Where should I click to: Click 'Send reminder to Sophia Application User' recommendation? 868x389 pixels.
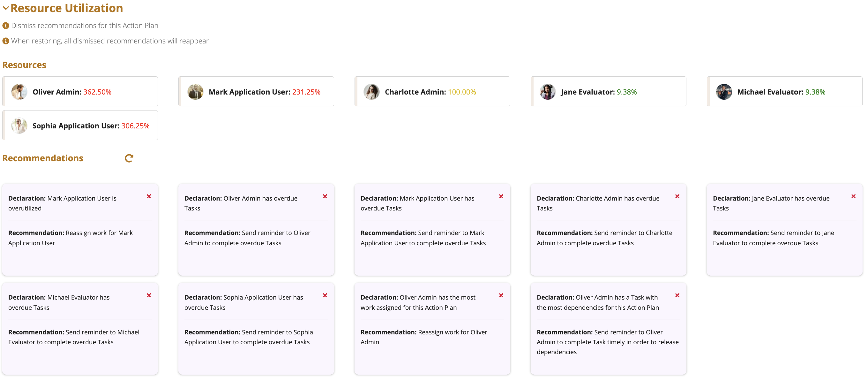249,337
